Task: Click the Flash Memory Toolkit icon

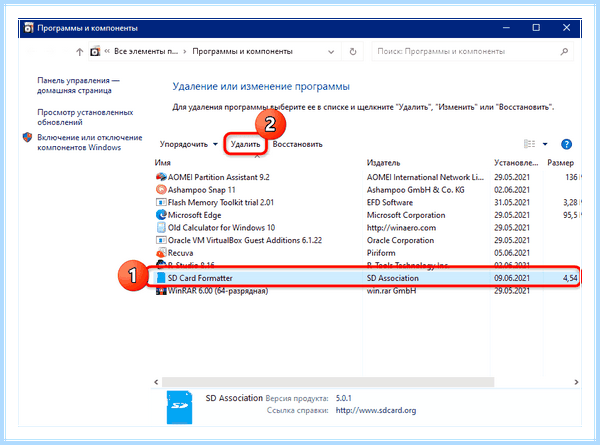Action: (x=161, y=202)
